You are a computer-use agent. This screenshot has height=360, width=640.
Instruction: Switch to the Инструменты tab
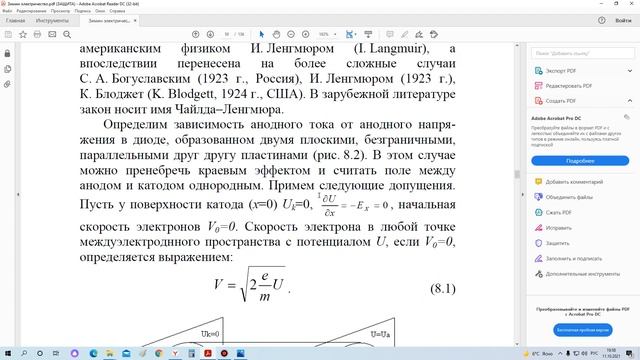(52, 20)
